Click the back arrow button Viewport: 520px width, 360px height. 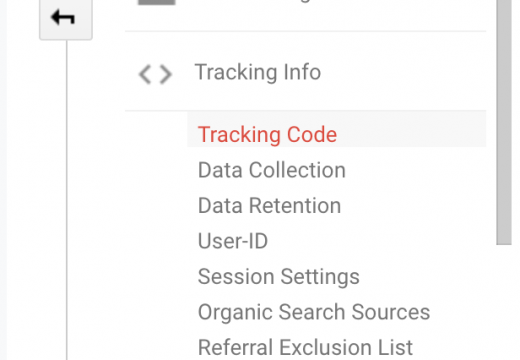click(x=63, y=17)
